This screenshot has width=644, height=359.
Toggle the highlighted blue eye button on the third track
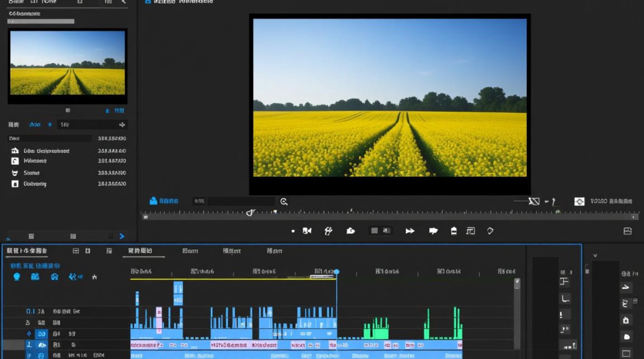point(41,334)
